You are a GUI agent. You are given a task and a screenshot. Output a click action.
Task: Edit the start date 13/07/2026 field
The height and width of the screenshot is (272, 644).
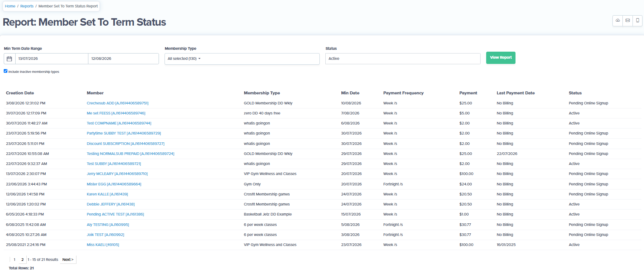(x=52, y=59)
